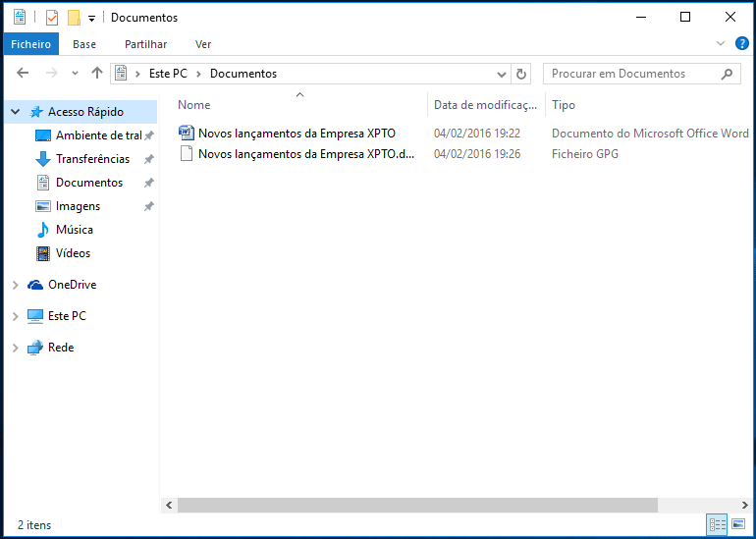756x539 pixels.
Task: Open Música in the sidebar
Action: (75, 230)
